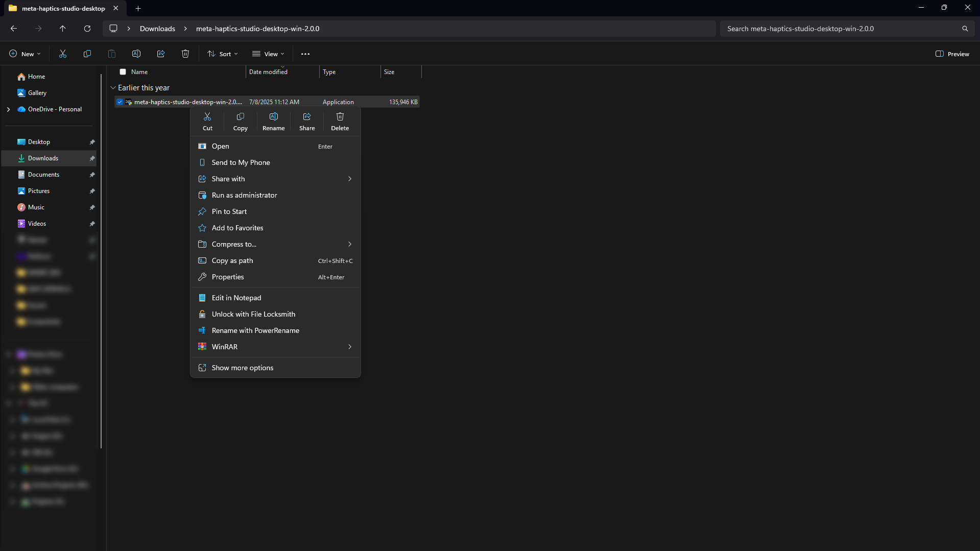980x551 pixels.
Task: Toggle the select-all checkbox beside Name
Action: [123, 72]
